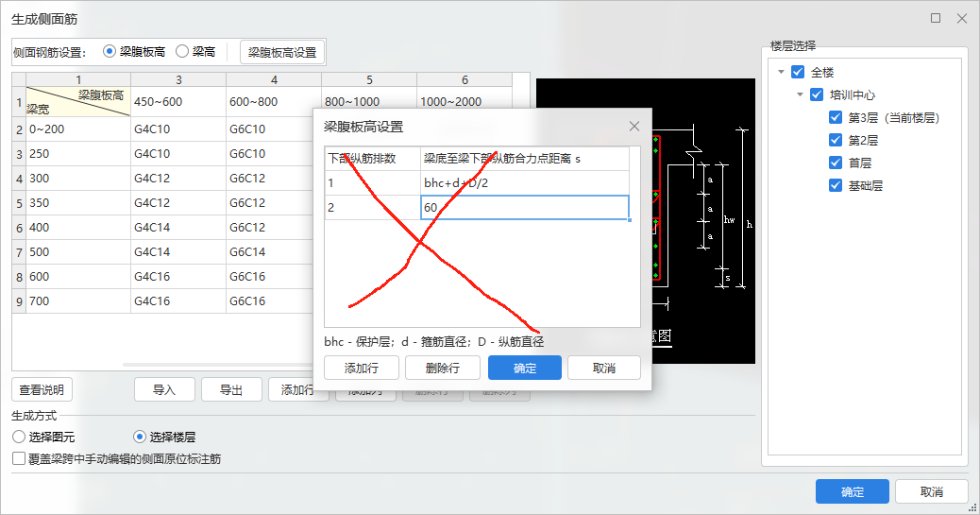Click row number 9 header

[19, 301]
